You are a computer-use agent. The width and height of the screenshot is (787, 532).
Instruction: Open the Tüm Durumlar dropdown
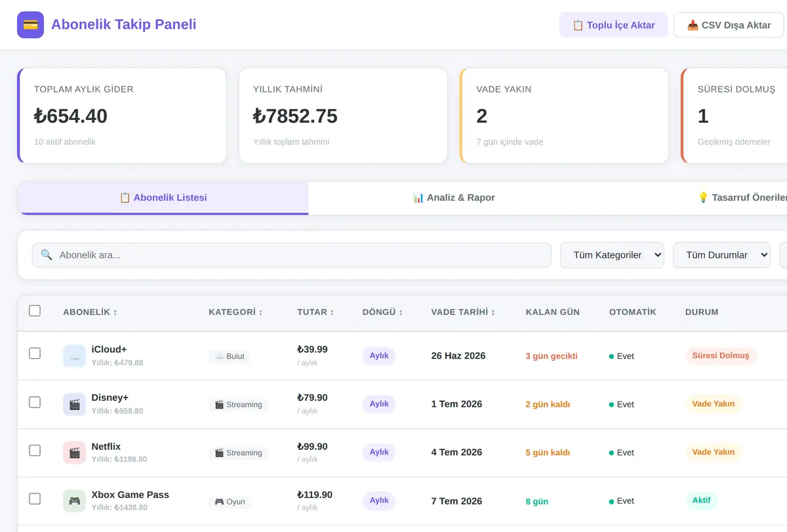pos(721,255)
